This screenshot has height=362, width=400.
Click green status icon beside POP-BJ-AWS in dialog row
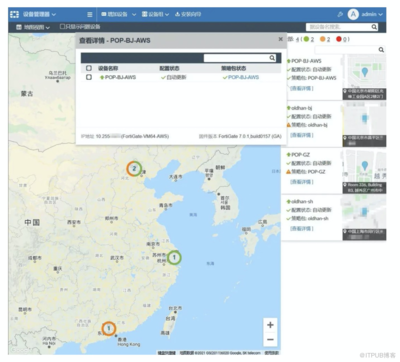pos(102,77)
